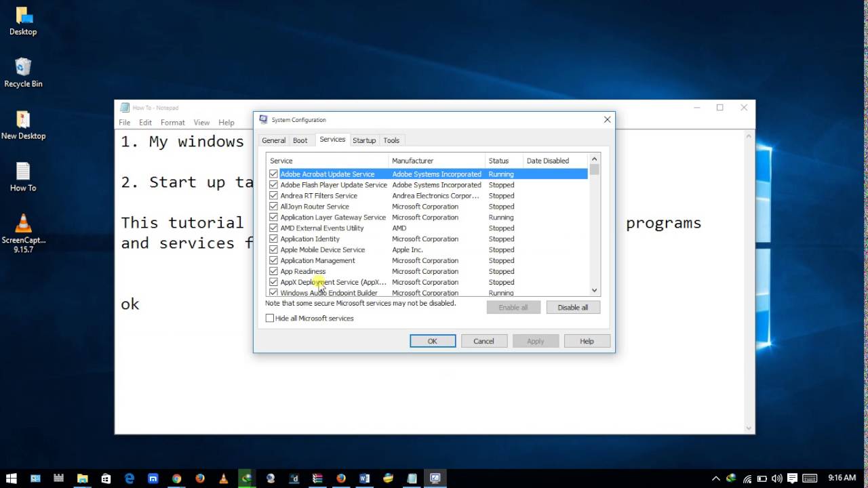Image resolution: width=868 pixels, height=488 pixels.
Task: Click Notepad vertical scrollbar down arrow
Action: [x=749, y=428]
